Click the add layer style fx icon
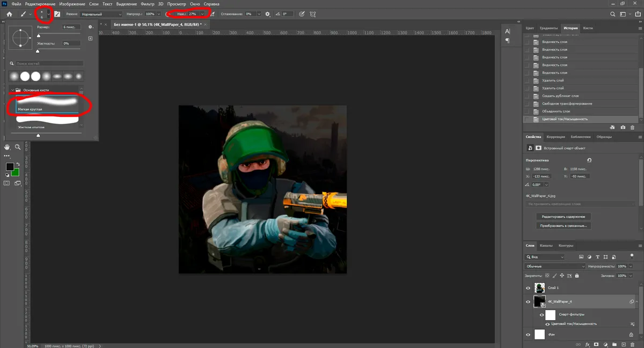Image resolution: width=644 pixels, height=348 pixels. pos(588,344)
